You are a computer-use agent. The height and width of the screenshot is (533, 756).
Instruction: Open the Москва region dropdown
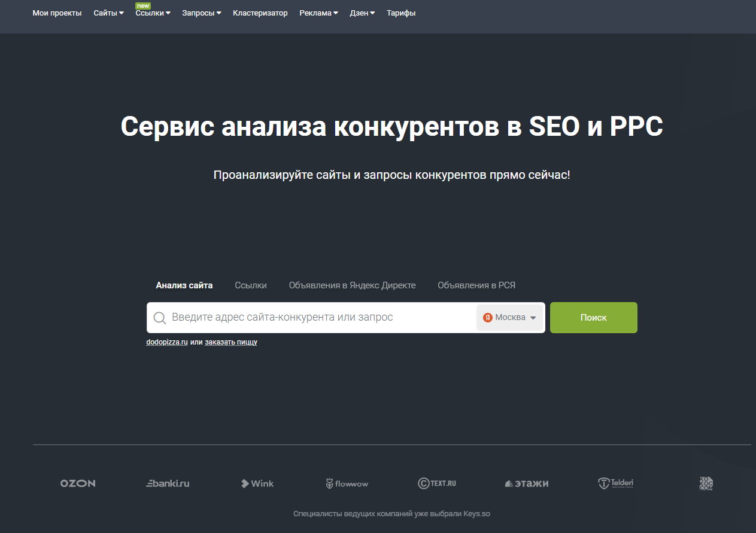[510, 318]
